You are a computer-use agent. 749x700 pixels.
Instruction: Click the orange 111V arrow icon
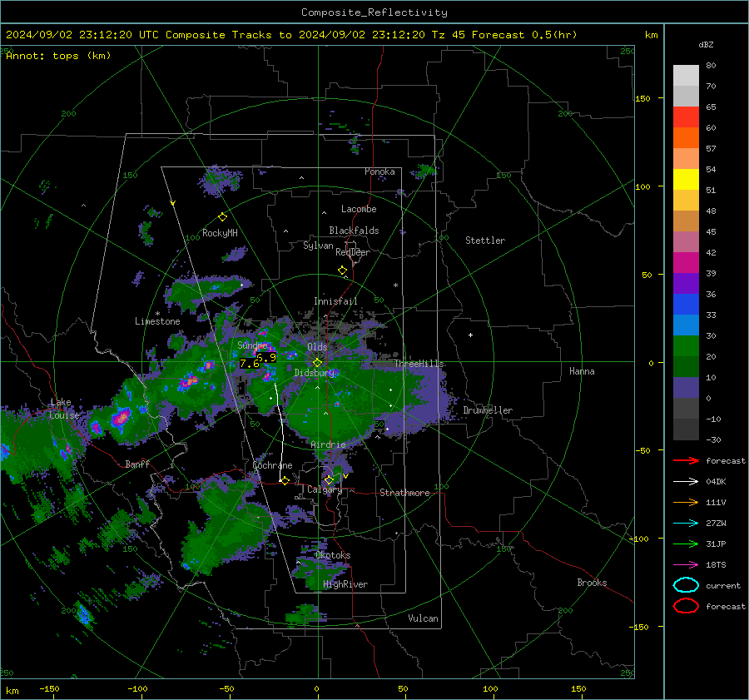686,502
